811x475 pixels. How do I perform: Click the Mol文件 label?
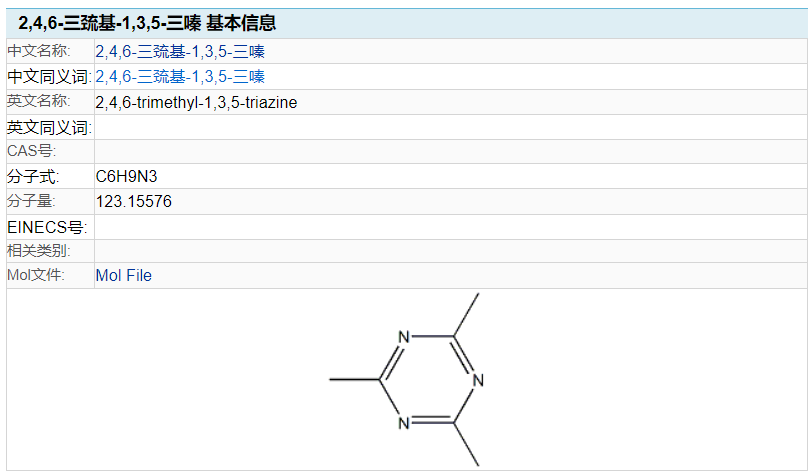pyautogui.click(x=36, y=275)
